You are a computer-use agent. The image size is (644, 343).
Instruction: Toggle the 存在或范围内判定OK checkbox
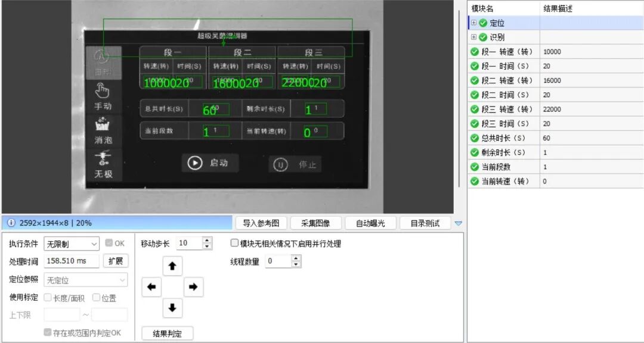[48, 332]
